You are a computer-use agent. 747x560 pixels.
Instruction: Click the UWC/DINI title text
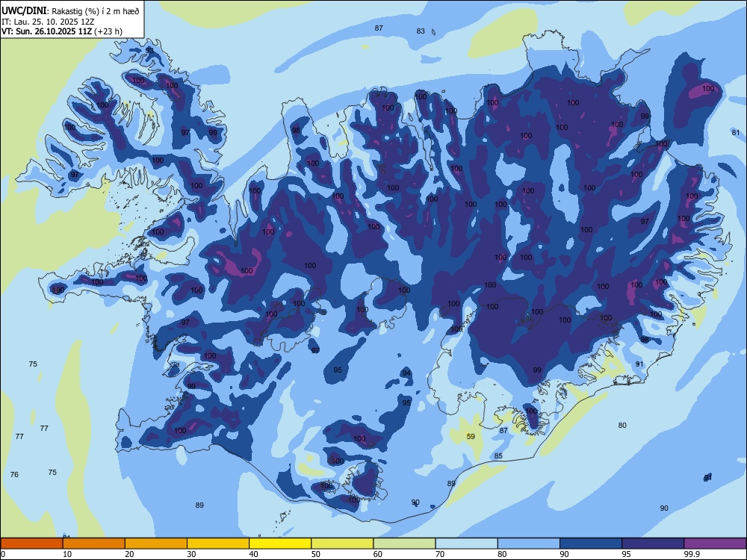click(x=24, y=11)
